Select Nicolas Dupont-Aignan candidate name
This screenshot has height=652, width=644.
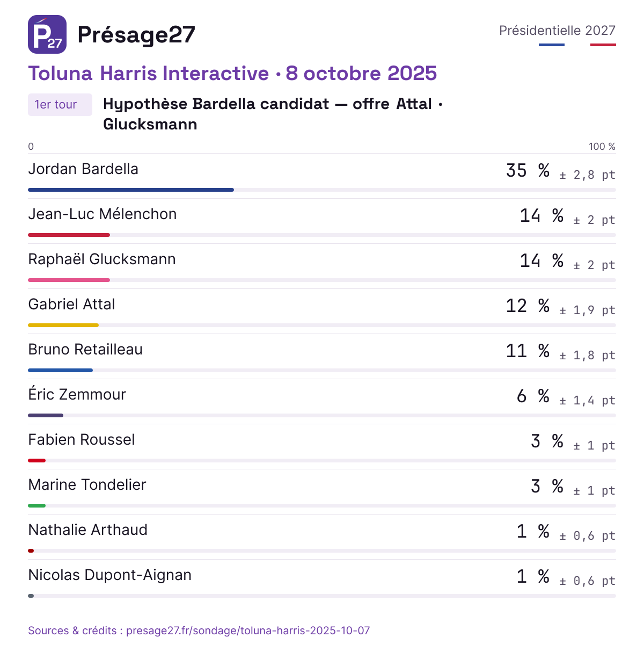(x=110, y=575)
